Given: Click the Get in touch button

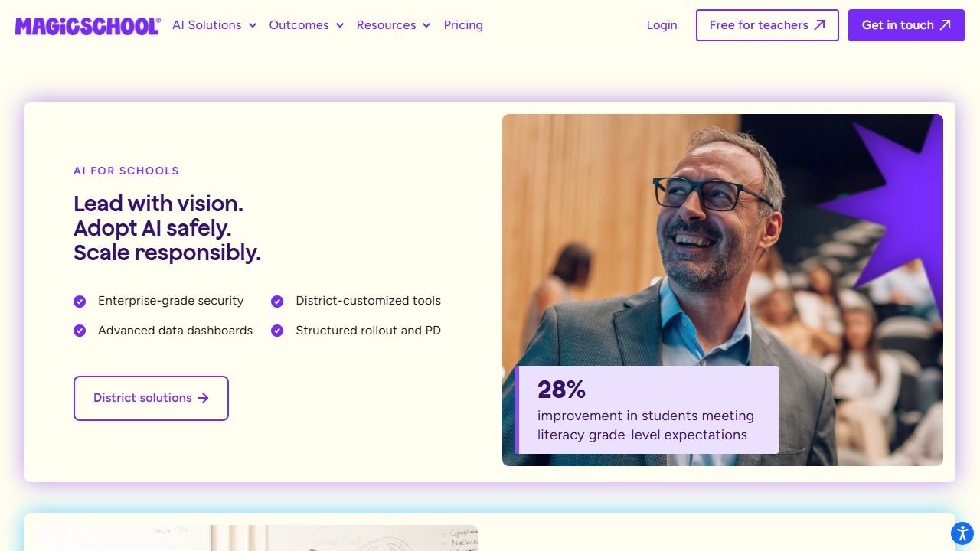Looking at the screenshot, I should click(x=906, y=25).
